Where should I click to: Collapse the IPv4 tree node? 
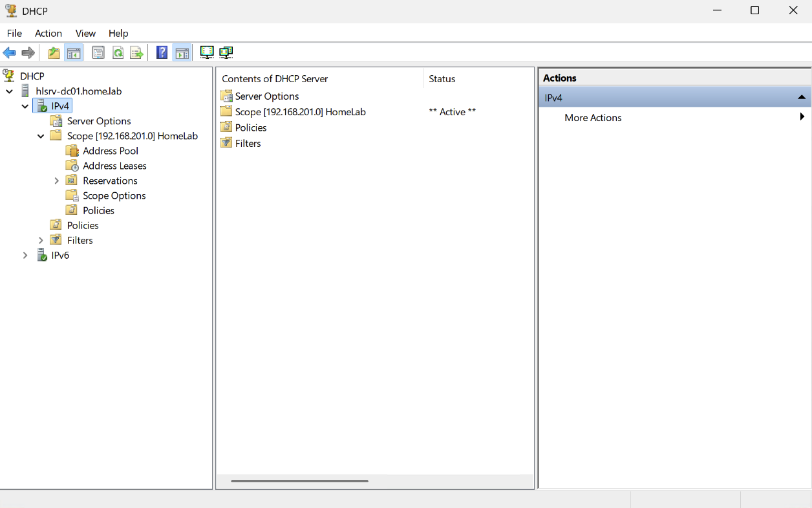[x=25, y=106]
